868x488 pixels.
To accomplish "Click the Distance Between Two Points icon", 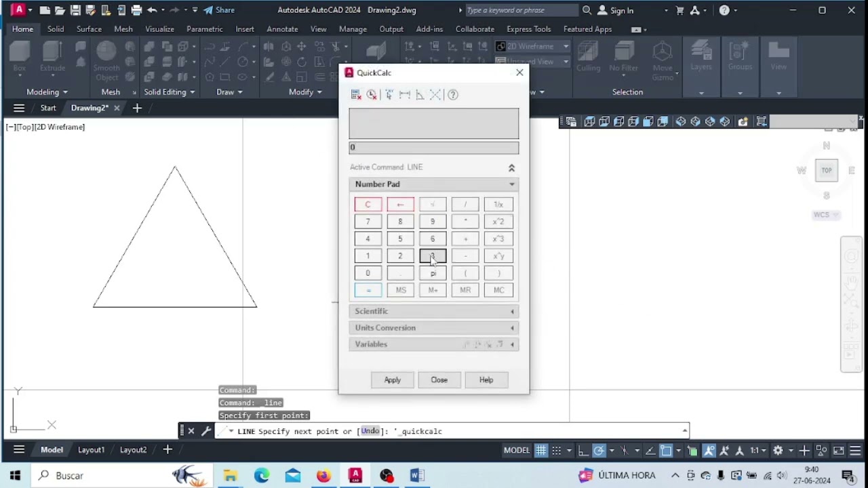I will (x=405, y=95).
